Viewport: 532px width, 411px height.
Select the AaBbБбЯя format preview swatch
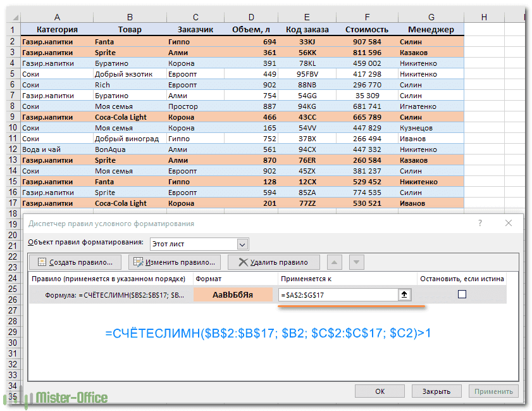coord(233,294)
